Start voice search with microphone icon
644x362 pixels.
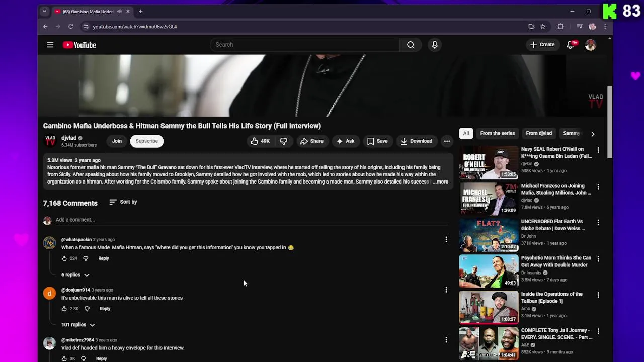(435, 45)
